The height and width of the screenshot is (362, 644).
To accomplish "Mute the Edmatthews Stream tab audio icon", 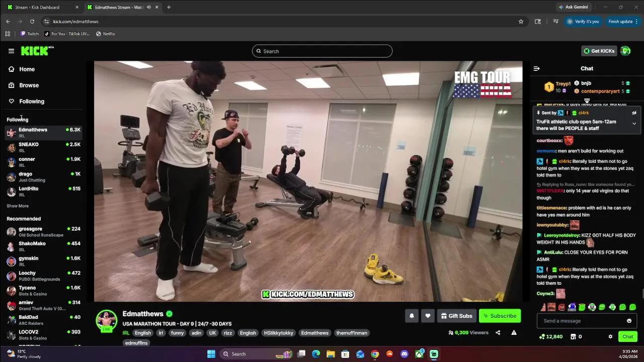I will [x=149, y=7].
